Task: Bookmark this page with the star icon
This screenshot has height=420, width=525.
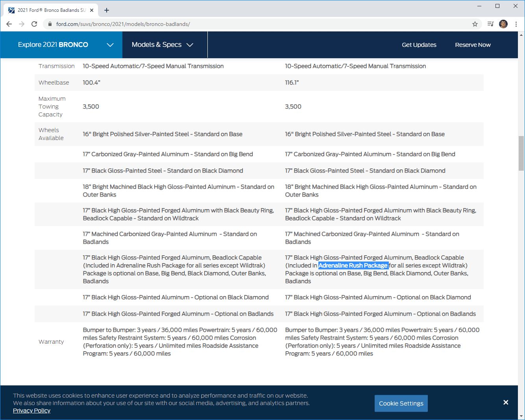Action: 475,24
